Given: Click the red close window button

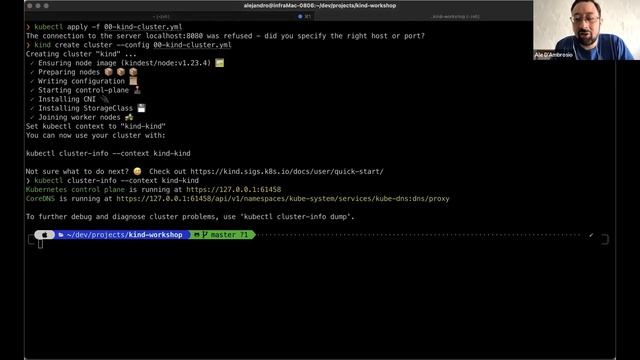Looking at the screenshot, I should tap(30, 6).
